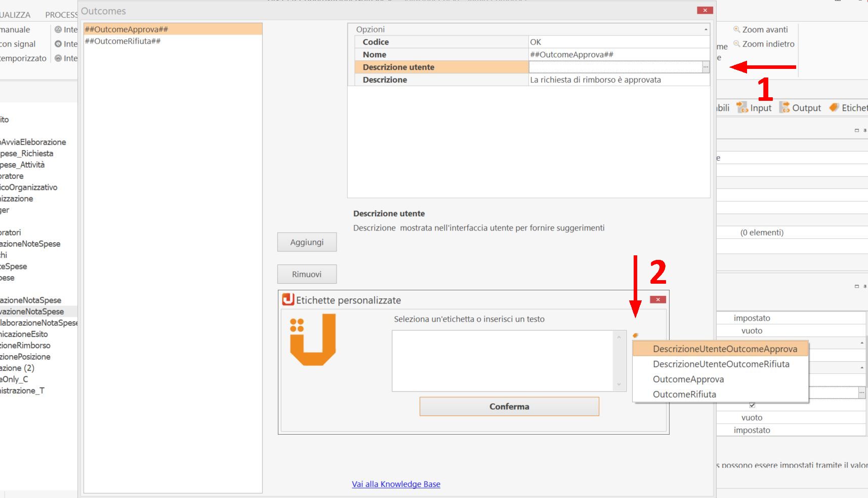Click the Descrizione value 'La richiesta di rimborso'

618,80
